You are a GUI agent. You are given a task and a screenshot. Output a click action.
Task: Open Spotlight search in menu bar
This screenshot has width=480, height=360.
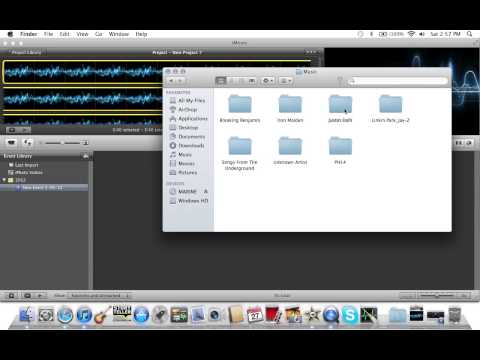click(x=470, y=34)
